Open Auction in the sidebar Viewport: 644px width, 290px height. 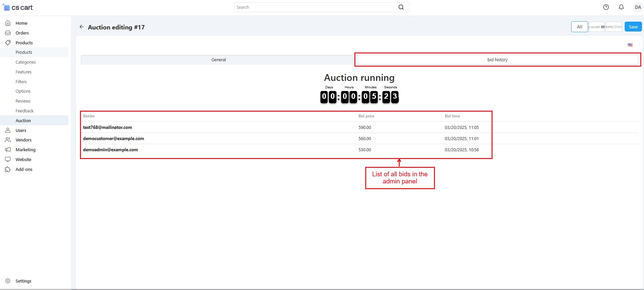pos(23,120)
